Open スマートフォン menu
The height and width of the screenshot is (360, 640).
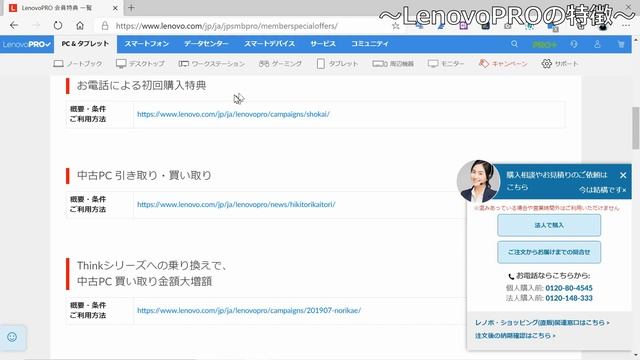pyautogui.click(x=147, y=44)
